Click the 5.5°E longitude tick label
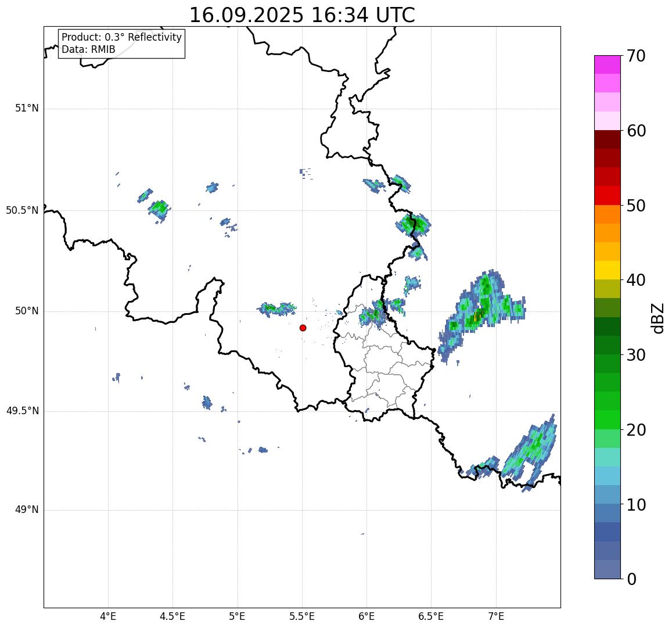This screenshot has height=628, width=672. tap(302, 616)
